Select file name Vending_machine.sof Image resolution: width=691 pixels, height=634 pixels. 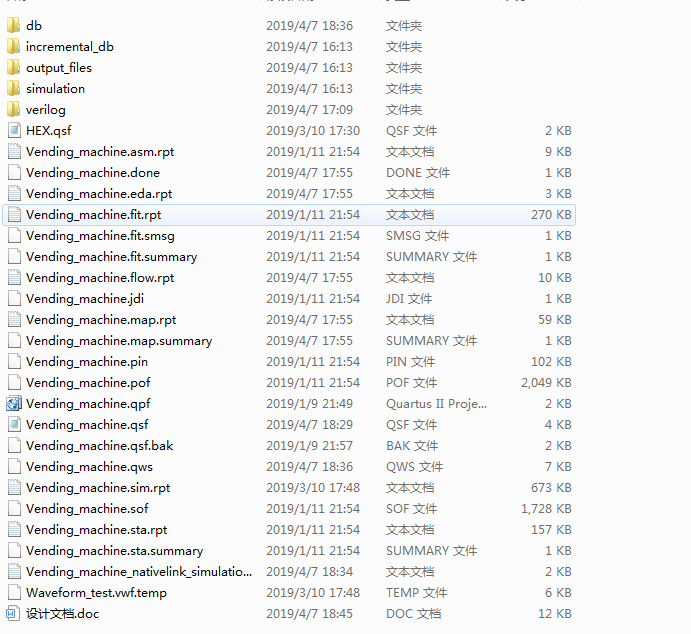click(87, 509)
